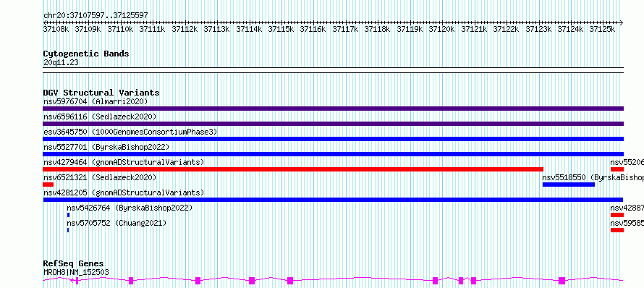Open the RefSeq Genes track title
This screenshot has width=644, height=288.
point(74,263)
